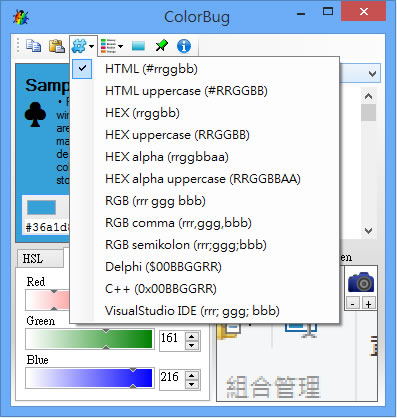Choose Delphi ($00BBGGRR) format
Screen dimensions: 397x418
[x=206, y=267]
